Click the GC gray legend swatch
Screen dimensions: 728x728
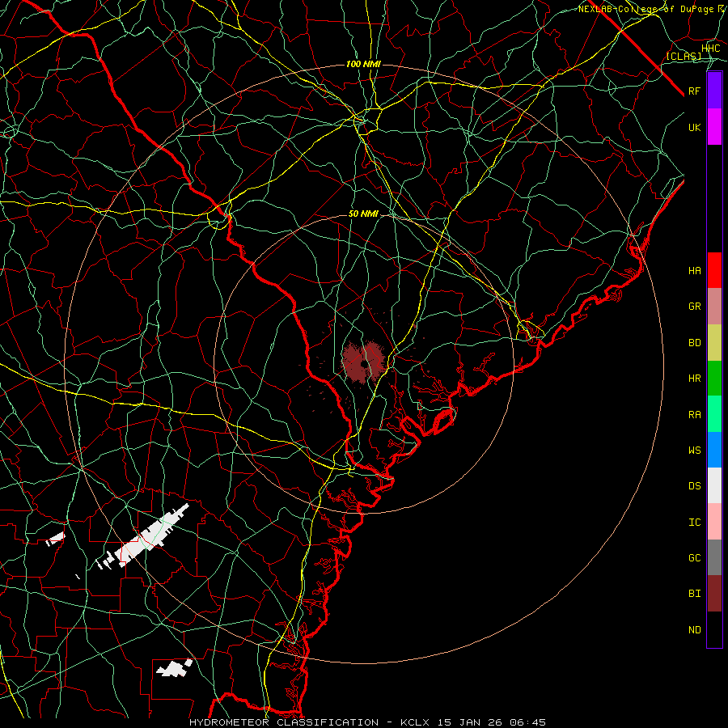click(714, 557)
